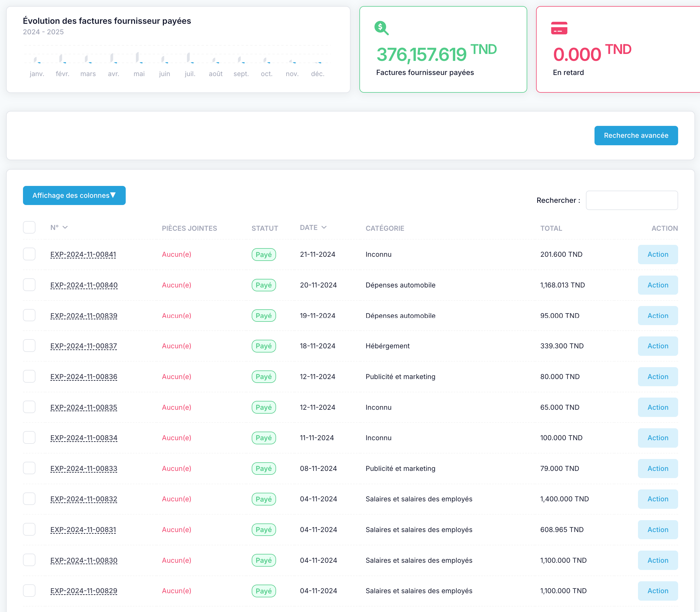Click the juil. bar in the chart

click(x=188, y=57)
